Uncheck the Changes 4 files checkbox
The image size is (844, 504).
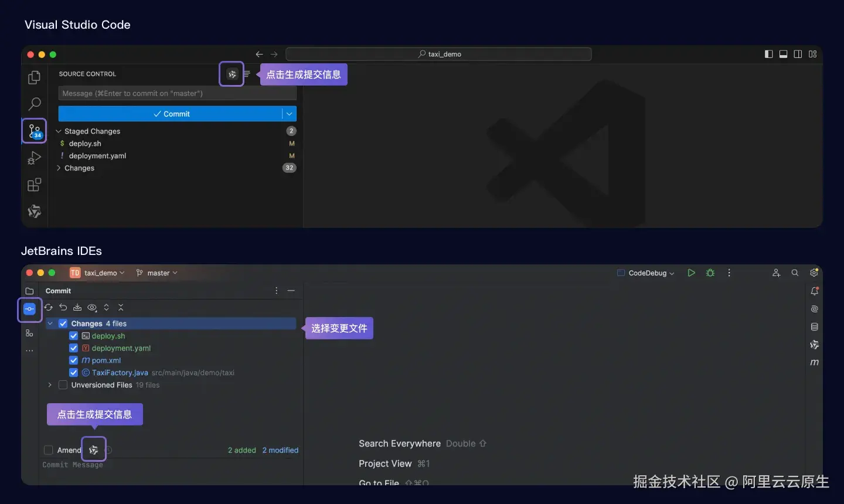(x=63, y=323)
